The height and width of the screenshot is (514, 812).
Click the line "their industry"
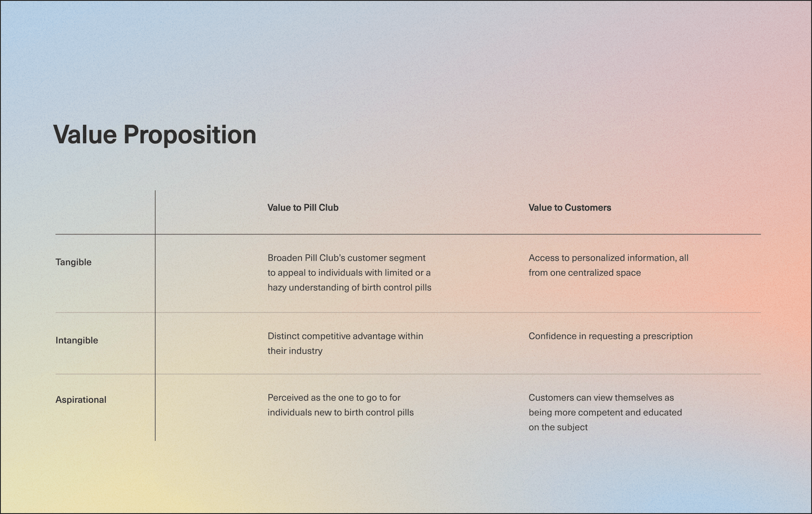click(295, 351)
